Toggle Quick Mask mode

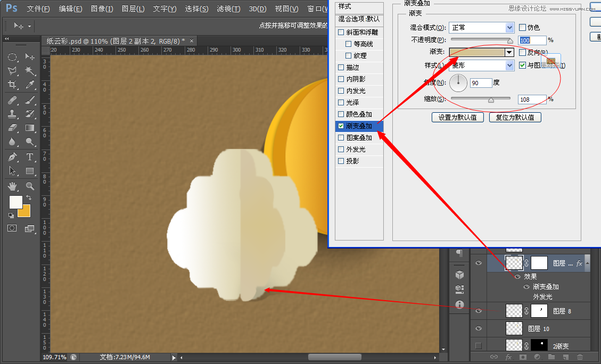(x=12, y=228)
